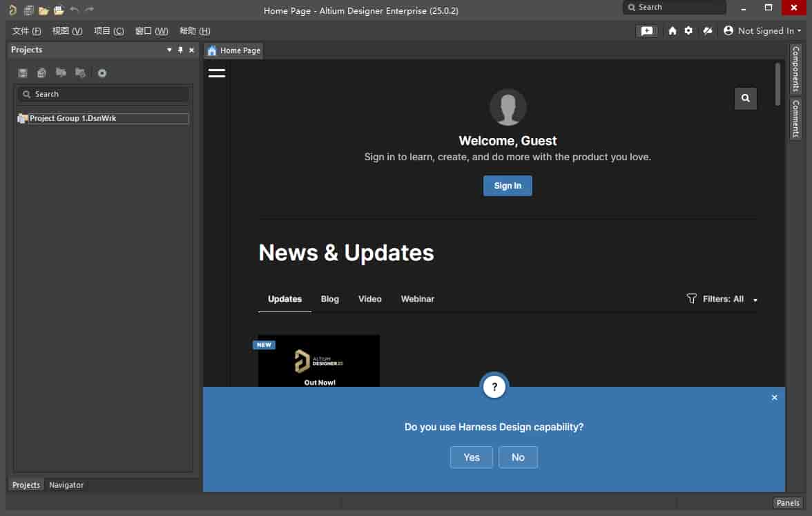Click the Home Page vertical scrollbar
812x516 pixels.
[x=777, y=83]
